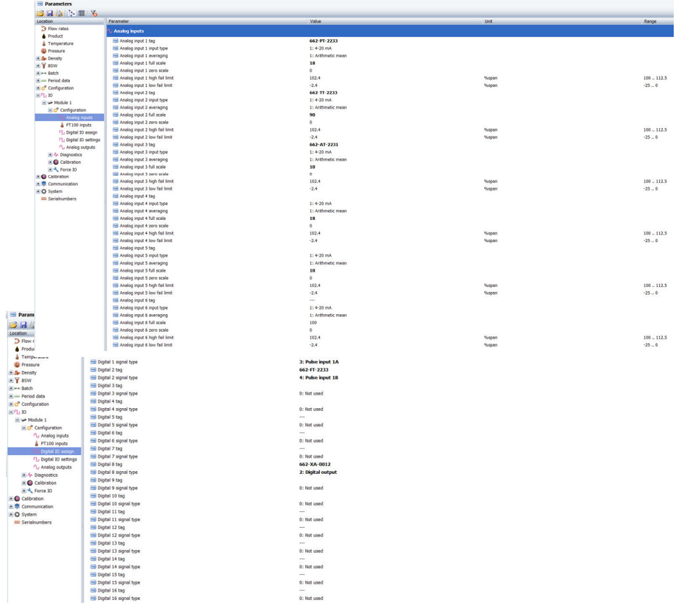Click the Communication icon in the upper Analog inputs tree
674x616 pixels.
point(43,184)
